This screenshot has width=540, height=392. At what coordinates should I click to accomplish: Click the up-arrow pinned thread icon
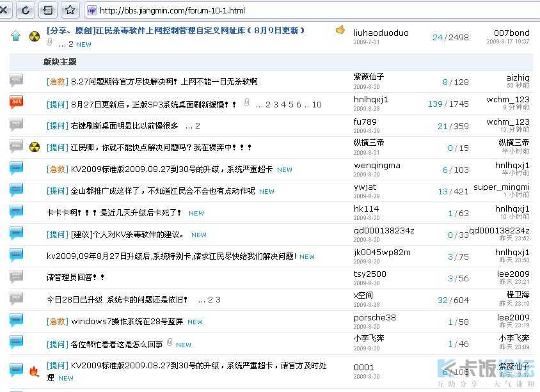click(16, 35)
